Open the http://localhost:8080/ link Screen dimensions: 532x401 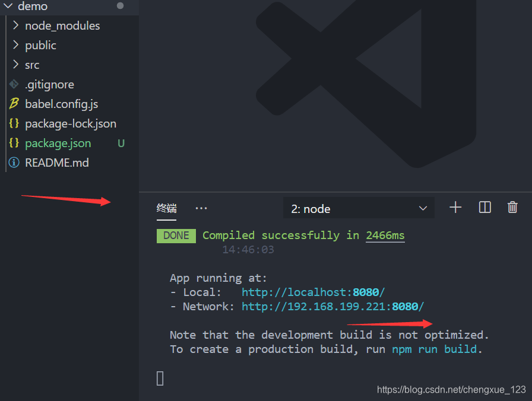pos(313,292)
